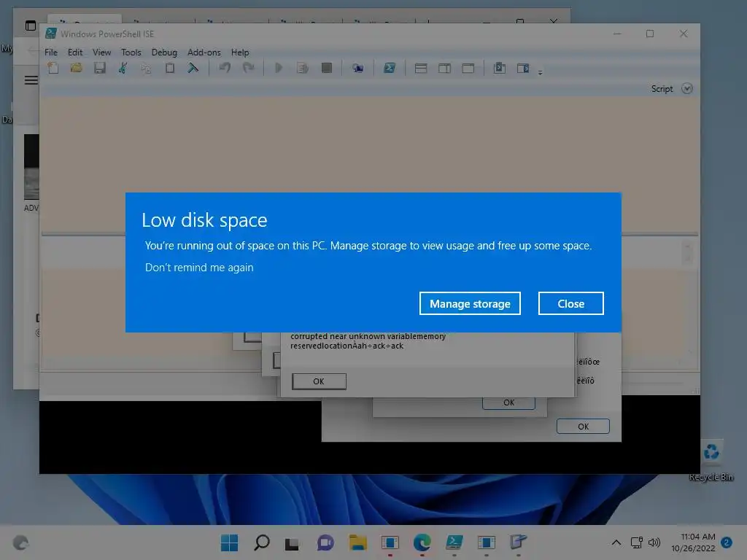Click the lowest OK button of stacked dialogs
Screen dimensions: 747x560
[583, 426]
